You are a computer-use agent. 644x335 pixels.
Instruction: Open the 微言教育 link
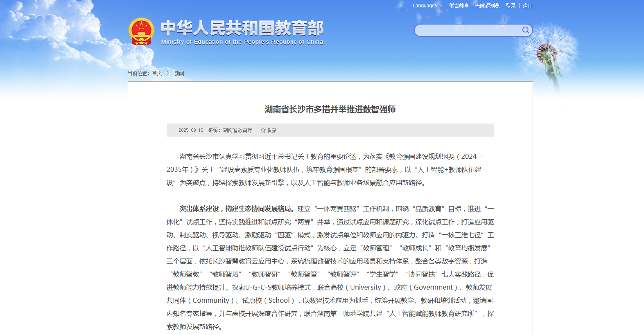(x=459, y=6)
